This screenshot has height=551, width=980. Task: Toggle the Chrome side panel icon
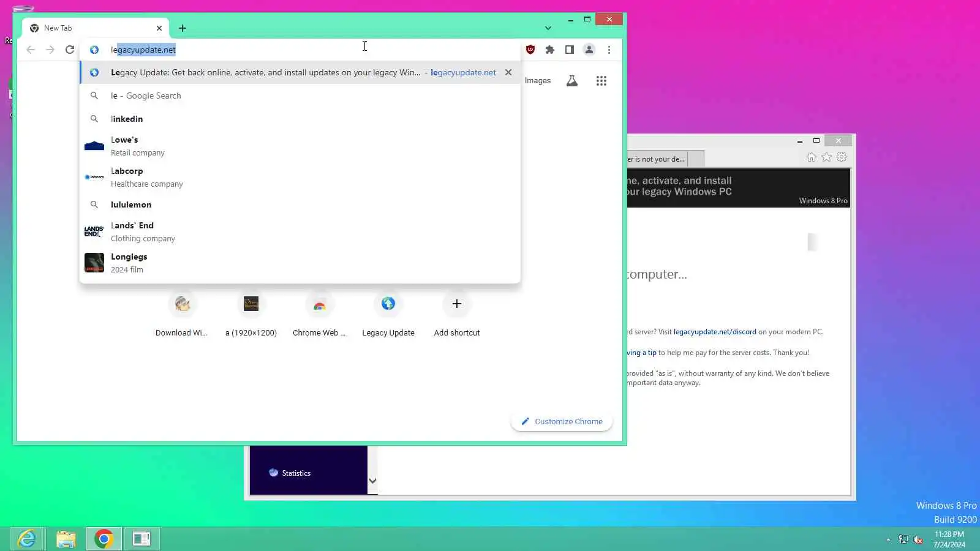pos(570,50)
